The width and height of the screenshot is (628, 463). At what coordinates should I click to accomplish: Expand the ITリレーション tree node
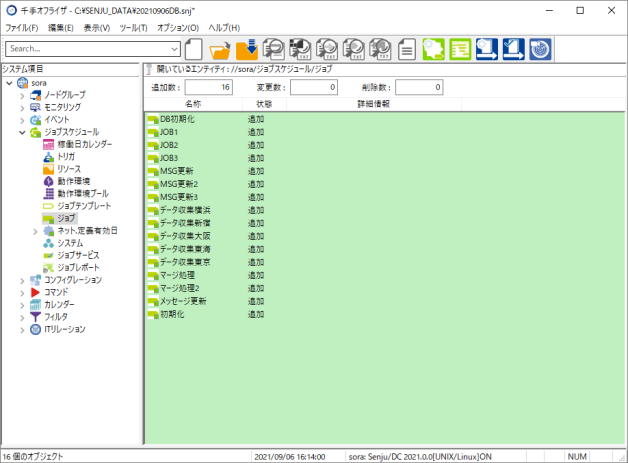[x=22, y=330]
